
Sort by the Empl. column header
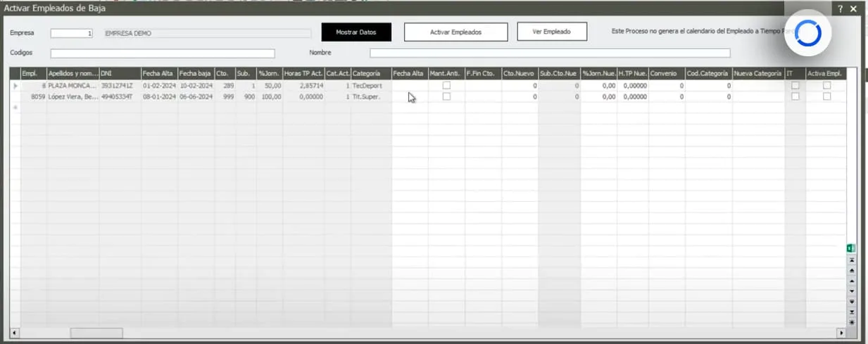pyautogui.click(x=33, y=73)
